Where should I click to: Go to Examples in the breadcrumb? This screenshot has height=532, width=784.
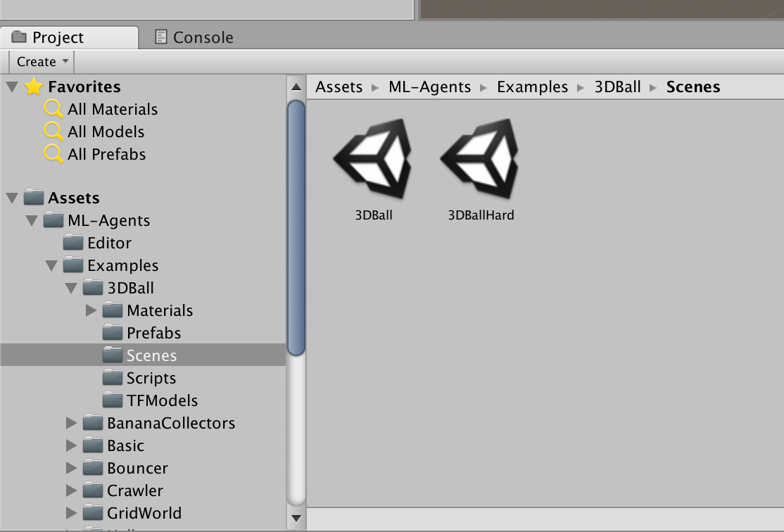point(532,87)
